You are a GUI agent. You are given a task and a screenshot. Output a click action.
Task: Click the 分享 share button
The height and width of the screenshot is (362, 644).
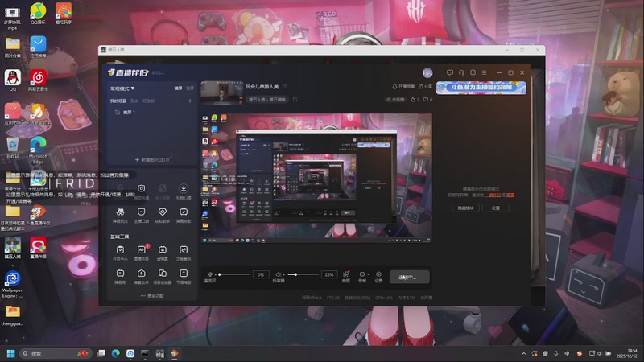(x=425, y=87)
